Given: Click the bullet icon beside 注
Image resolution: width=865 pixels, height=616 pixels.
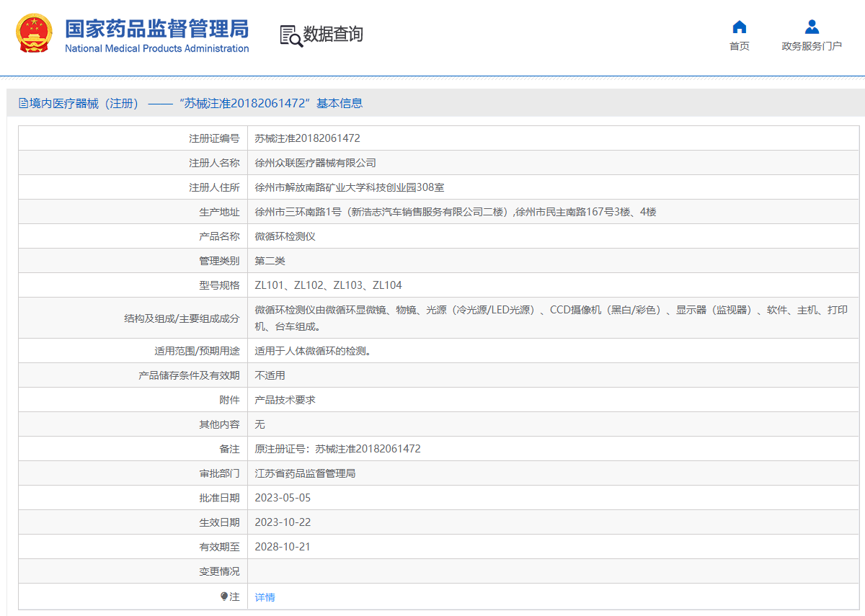Looking at the screenshot, I should click(x=224, y=597).
